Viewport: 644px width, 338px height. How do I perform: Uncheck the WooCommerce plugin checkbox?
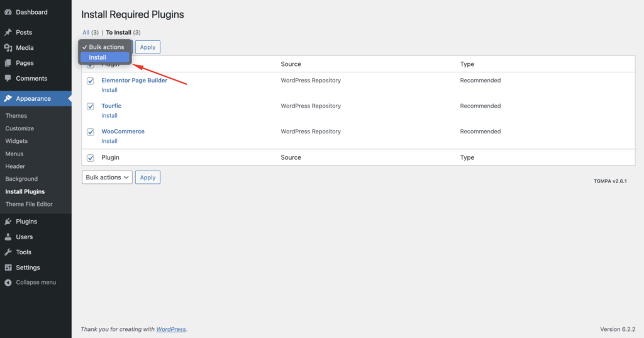(91, 132)
